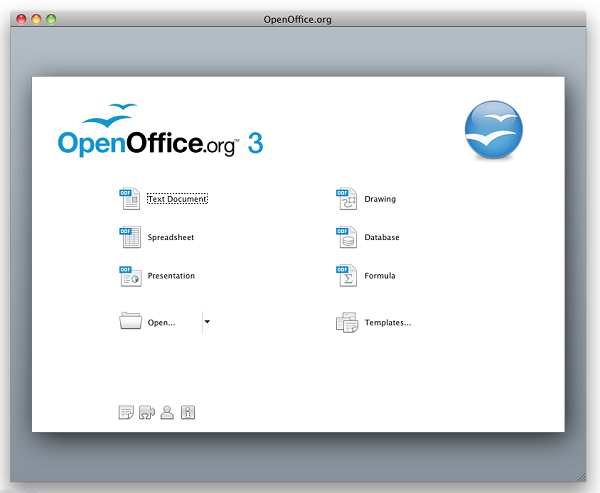The image size is (600, 493).
Task: Click the Templates icon
Action: [x=347, y=322]
